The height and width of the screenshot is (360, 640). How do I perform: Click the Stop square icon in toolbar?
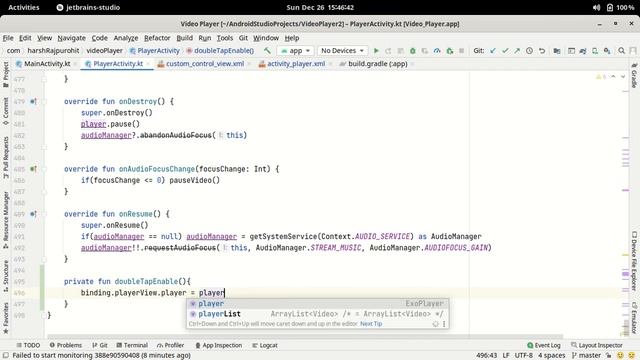coord(462,51)
